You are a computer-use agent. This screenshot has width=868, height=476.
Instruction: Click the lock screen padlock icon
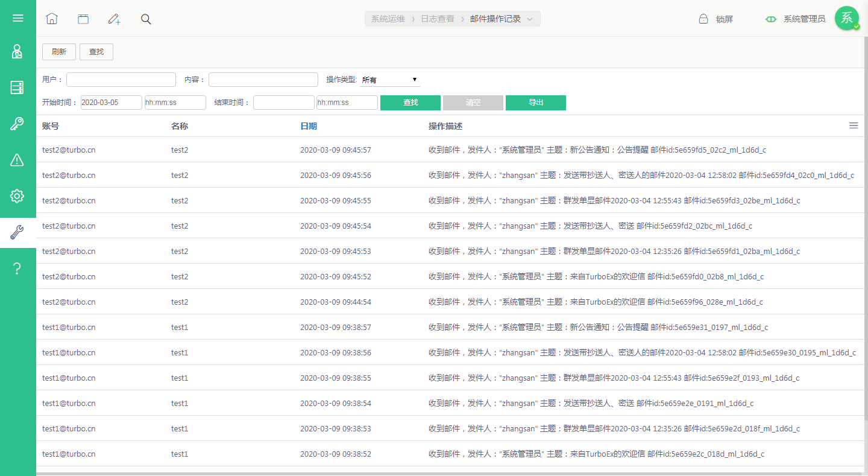point(703,19)
